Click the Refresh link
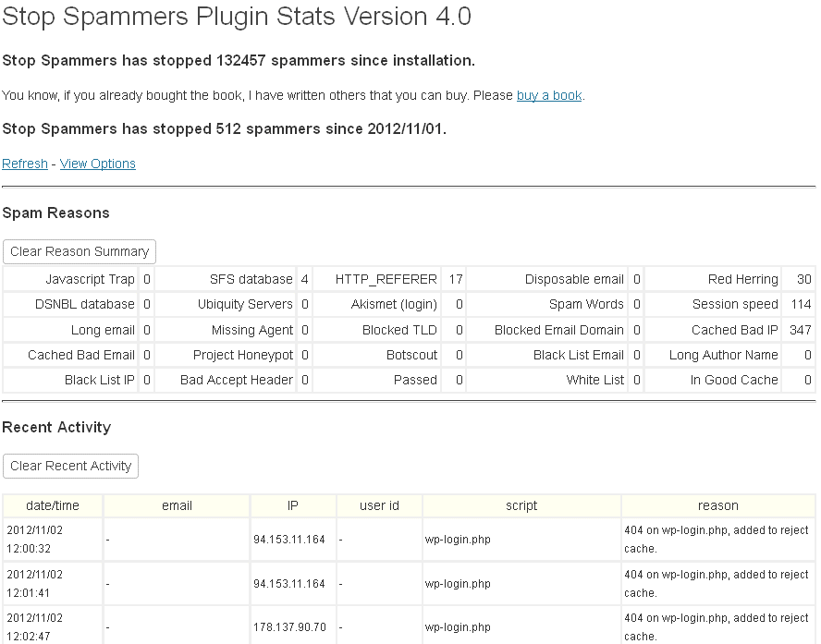The width and height of the screenshot is (821, 644). 24,164
